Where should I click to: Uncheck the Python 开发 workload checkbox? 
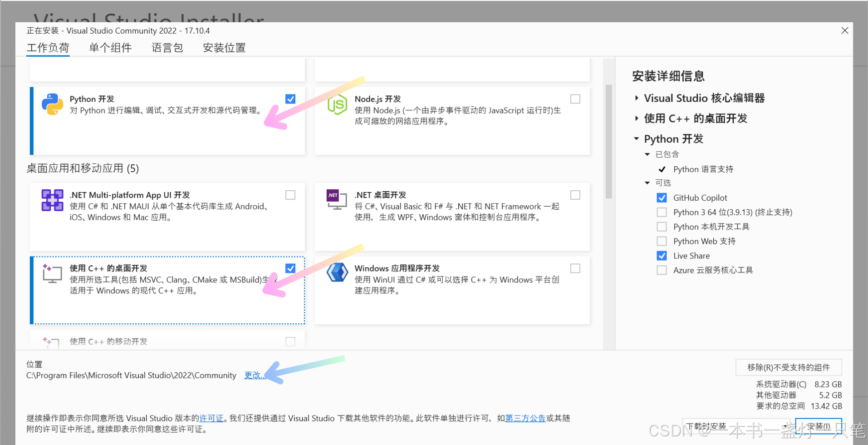click(290, 99)
